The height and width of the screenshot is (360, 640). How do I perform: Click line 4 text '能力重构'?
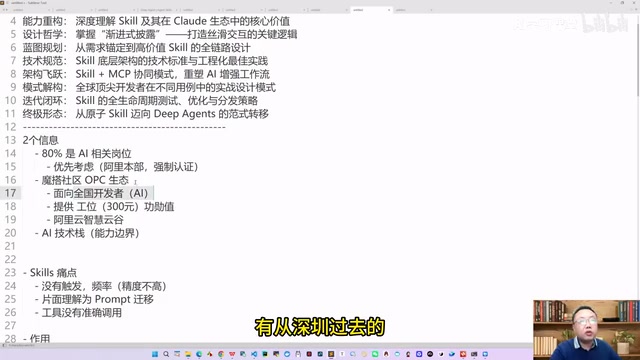42,21
